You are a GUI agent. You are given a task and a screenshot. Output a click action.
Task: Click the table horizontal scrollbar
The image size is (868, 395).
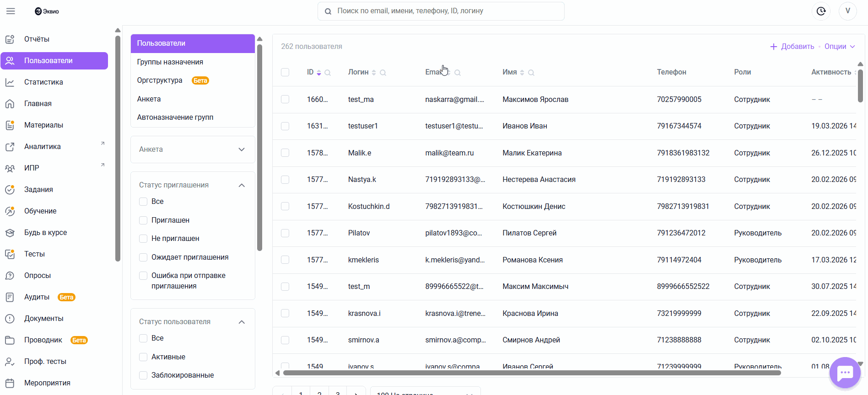click(x=532, y=373)
